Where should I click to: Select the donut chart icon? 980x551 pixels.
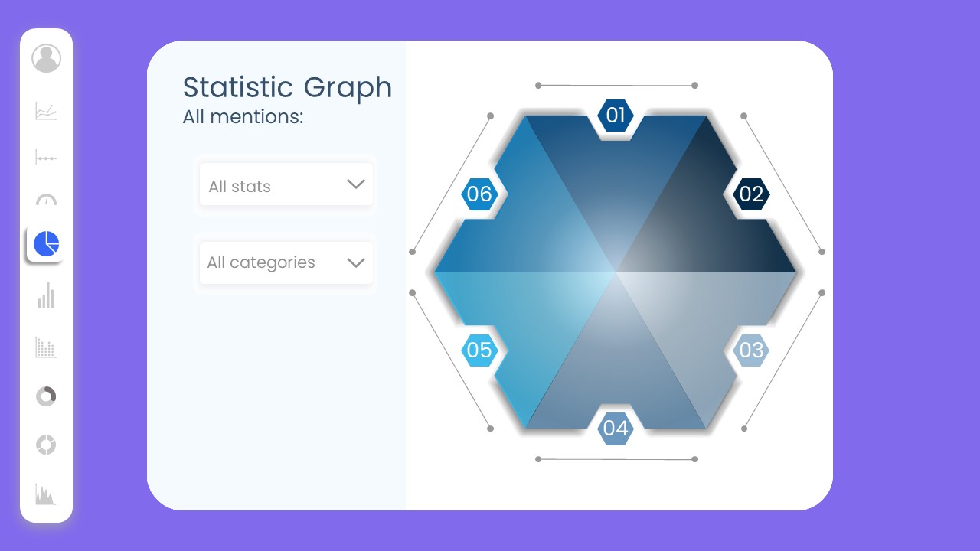46,396
